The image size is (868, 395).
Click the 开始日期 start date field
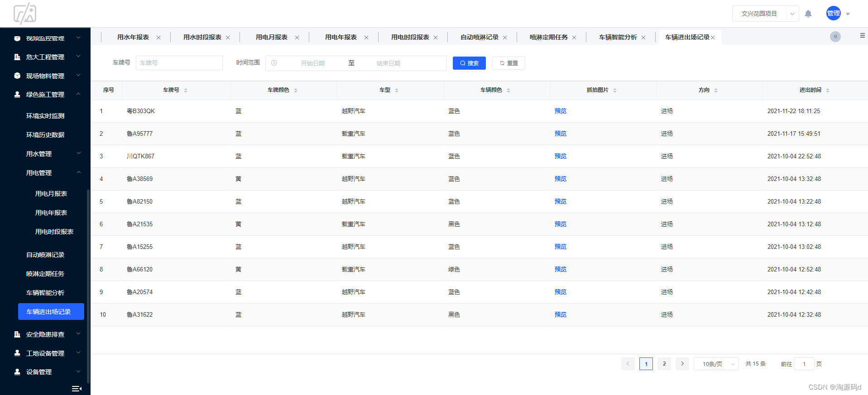(313, 63)
